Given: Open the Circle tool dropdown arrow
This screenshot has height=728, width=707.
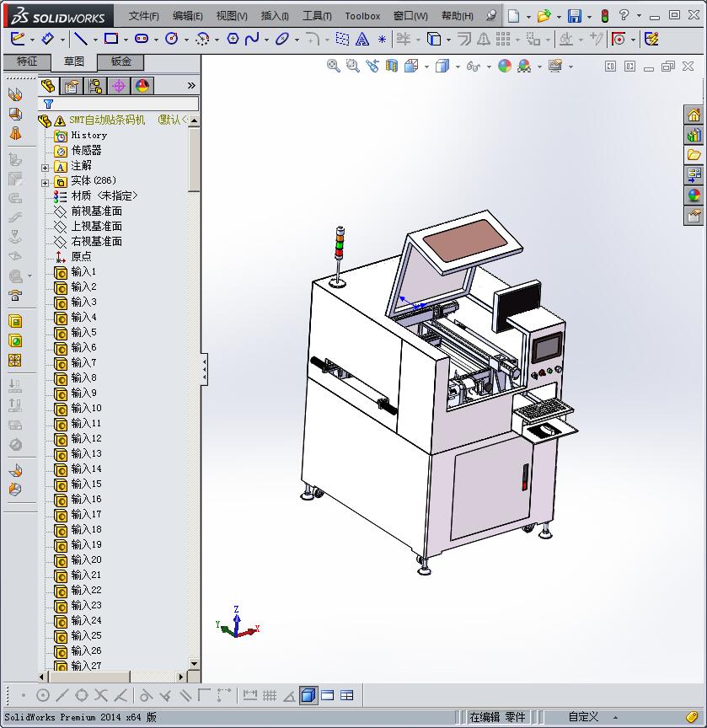Looking at the screenshot, I should (x=186, y=40).
